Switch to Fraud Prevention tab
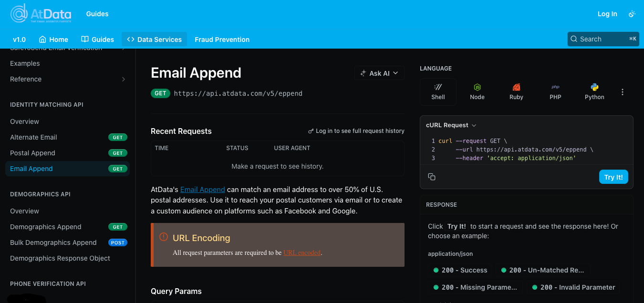Viewport: 644px width, 303px height. click(x=222, y=40)
